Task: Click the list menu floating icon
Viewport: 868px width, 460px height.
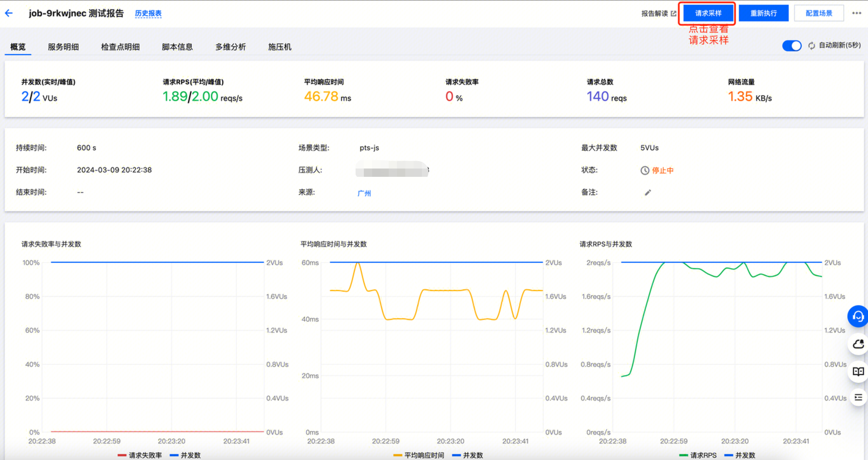Action: 858,397
